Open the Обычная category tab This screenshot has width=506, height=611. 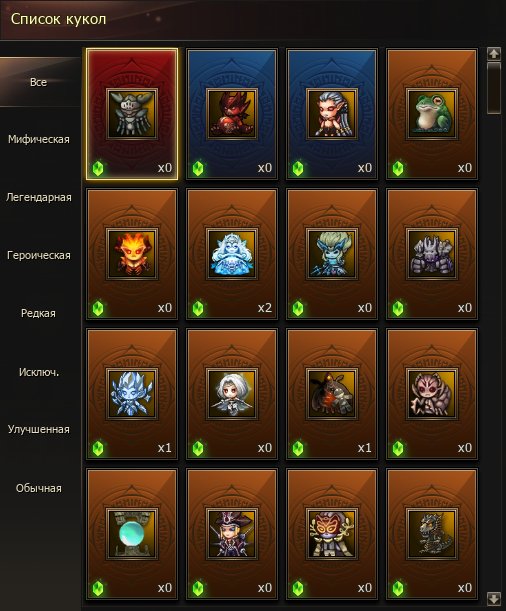coord(39,488)
